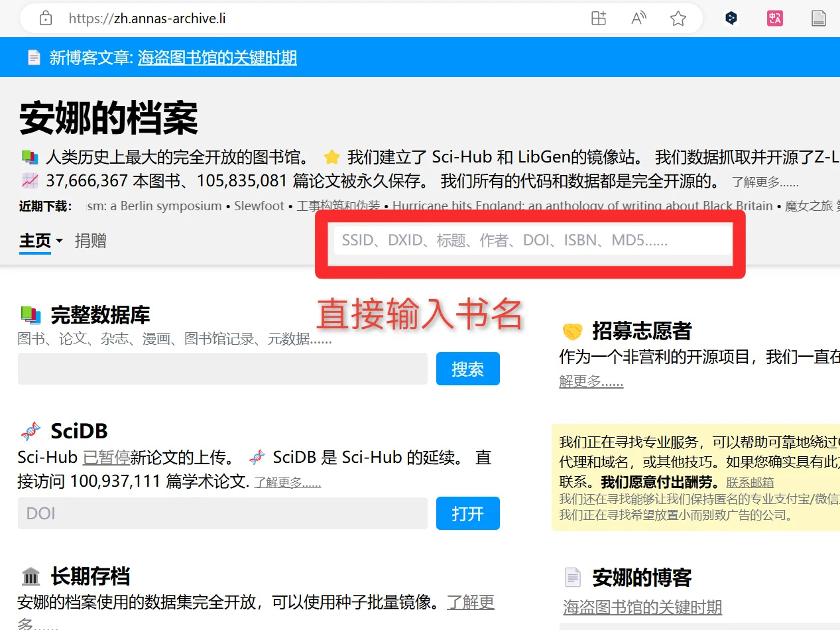The height and width of the screenshot is (630, 840).
Task: Activate the read aloud icon
Action: (638, 19)
